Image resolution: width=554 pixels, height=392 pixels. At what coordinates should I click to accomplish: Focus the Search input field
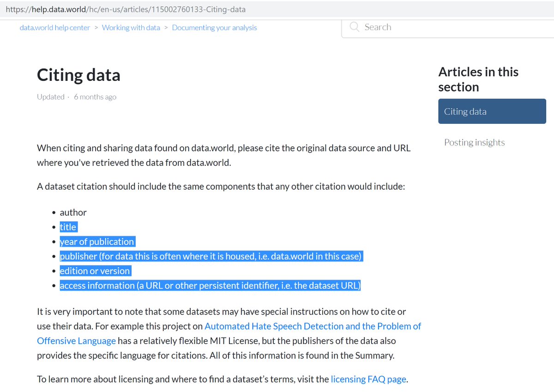[x=448, y=27]
